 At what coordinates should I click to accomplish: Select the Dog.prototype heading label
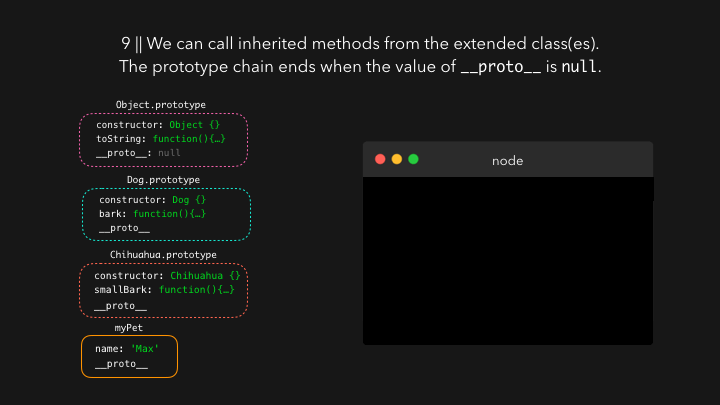point(163,180)
